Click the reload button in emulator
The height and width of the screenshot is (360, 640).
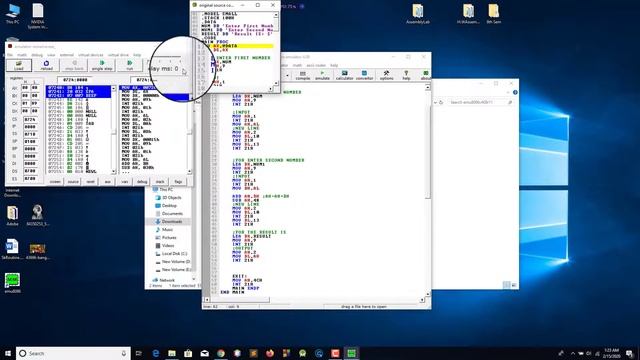coord(47,65)
